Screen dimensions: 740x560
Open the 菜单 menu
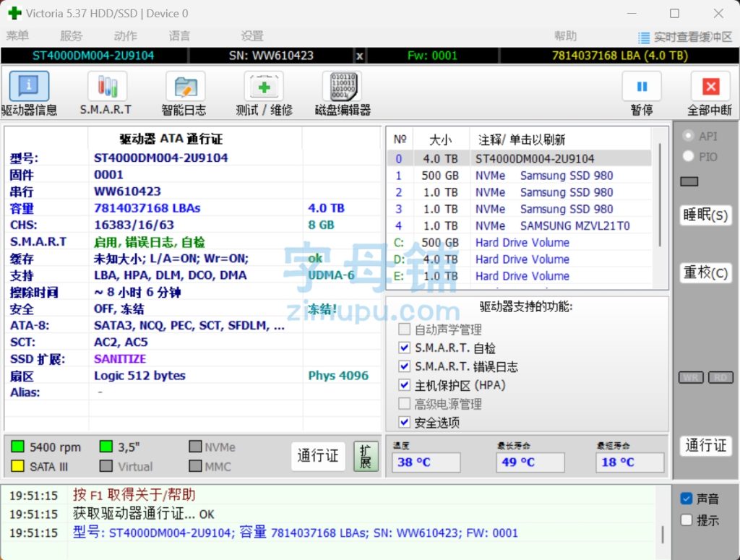coord(18,36)
